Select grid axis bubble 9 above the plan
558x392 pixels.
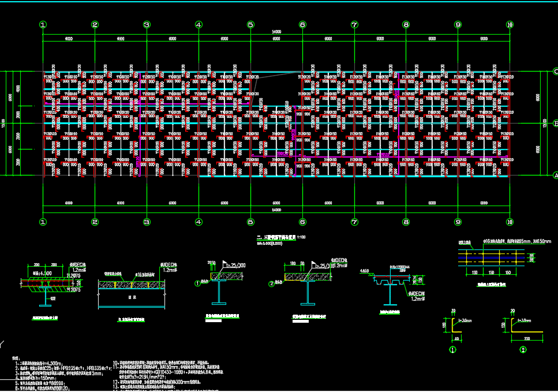click(x=458, y=25)
